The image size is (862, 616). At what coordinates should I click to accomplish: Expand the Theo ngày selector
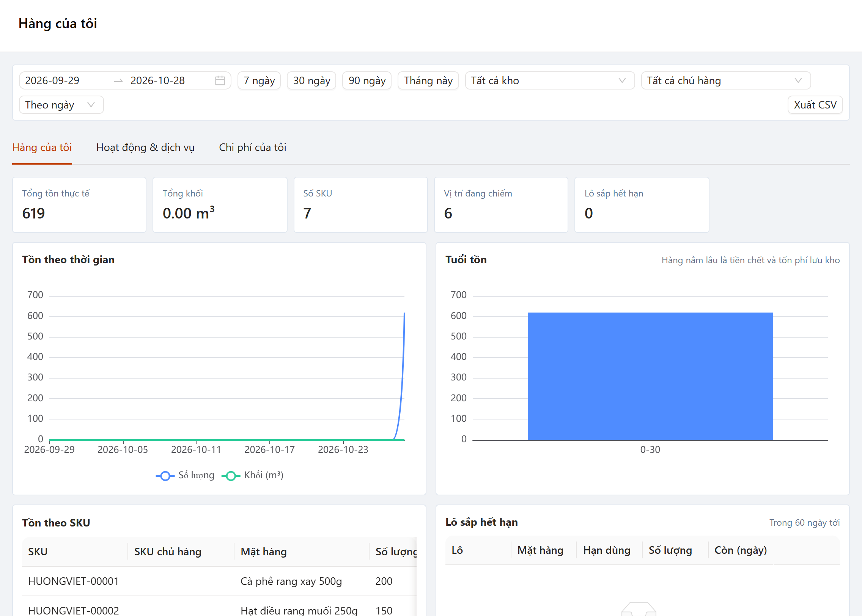tap(61, 105)
